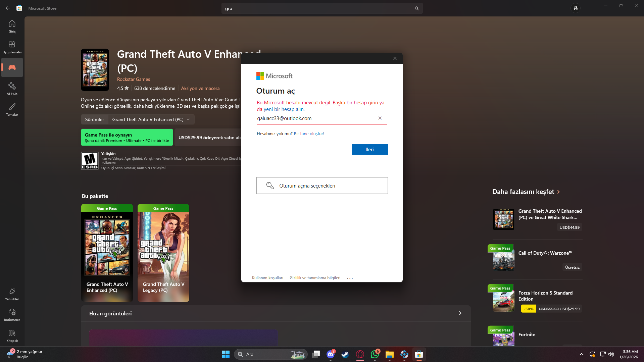
Task: Open the blue diamond app on the taskbar
Action: coord(404,354)
